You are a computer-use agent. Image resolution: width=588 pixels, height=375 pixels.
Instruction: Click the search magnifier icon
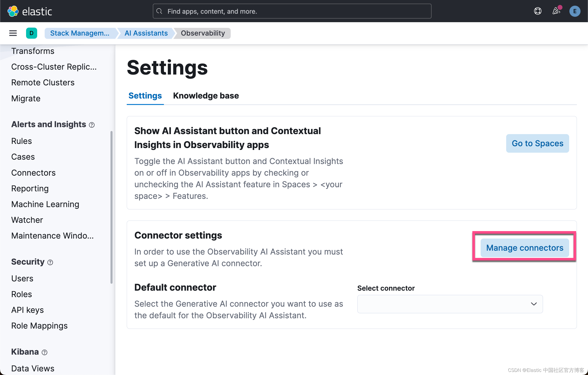159,11
